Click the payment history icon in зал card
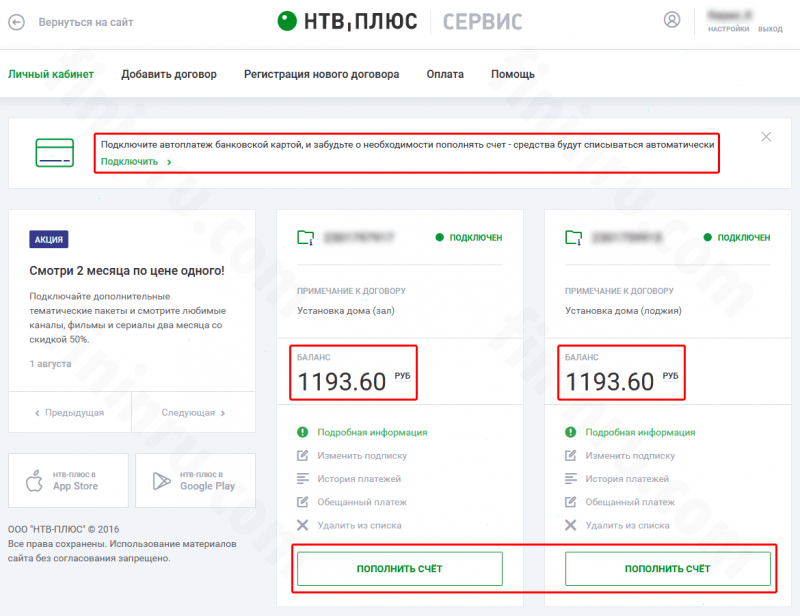The width and height of the screenshot is (800, 616). pos(303,479)
